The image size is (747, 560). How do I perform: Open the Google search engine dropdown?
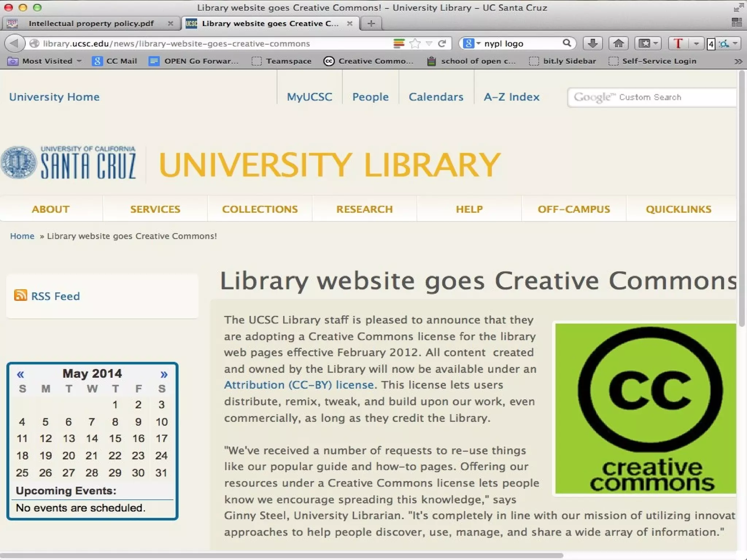point(471,44)
